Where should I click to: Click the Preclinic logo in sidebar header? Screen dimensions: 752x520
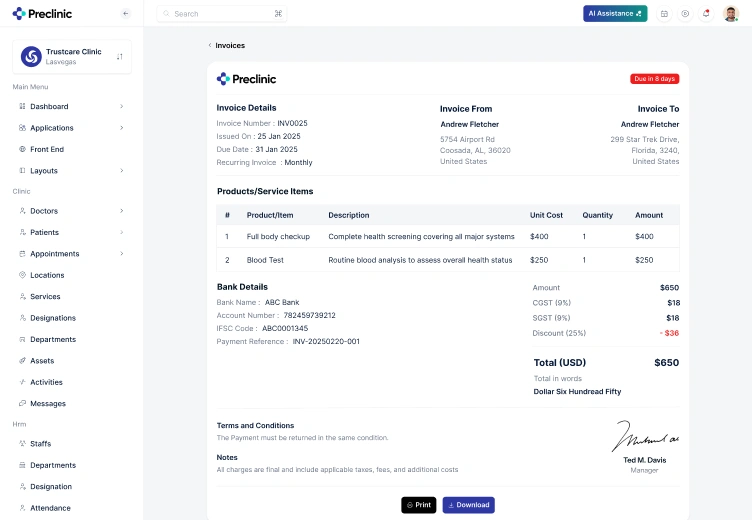pyautogui.click(x=42, y=13)
